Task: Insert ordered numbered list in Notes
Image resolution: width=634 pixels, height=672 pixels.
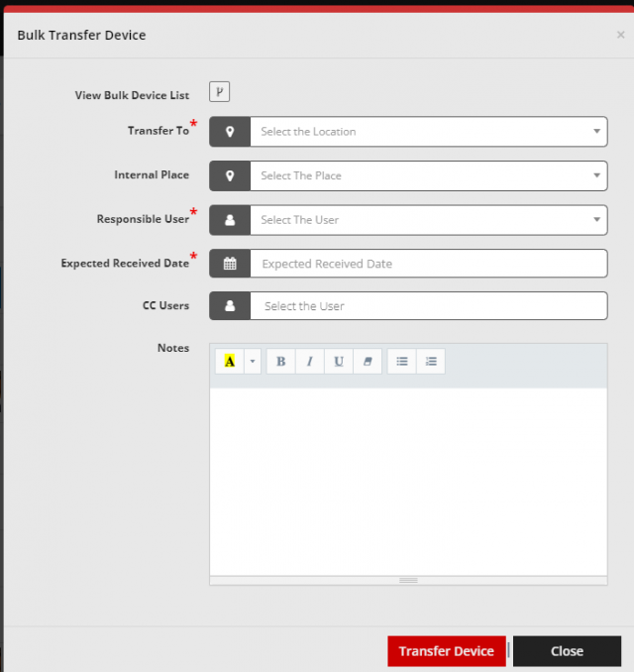Action: coord(431,362)
